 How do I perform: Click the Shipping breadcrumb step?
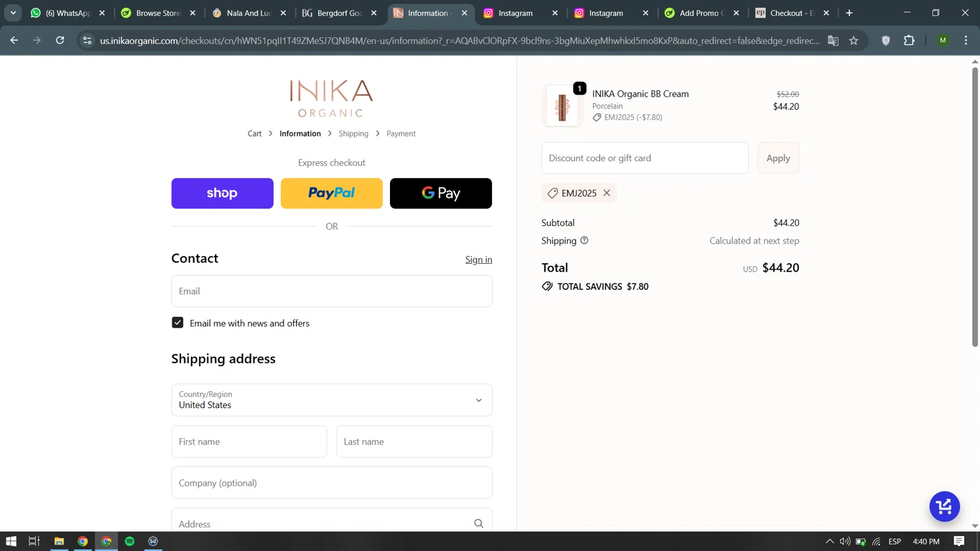tap(353, 133)
